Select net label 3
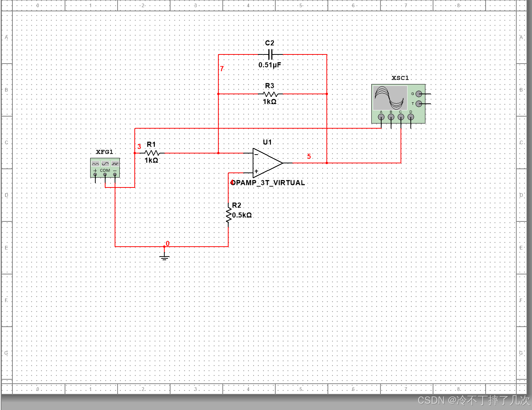Viewport: 532px width, 410px height. (x=139, y=147)
